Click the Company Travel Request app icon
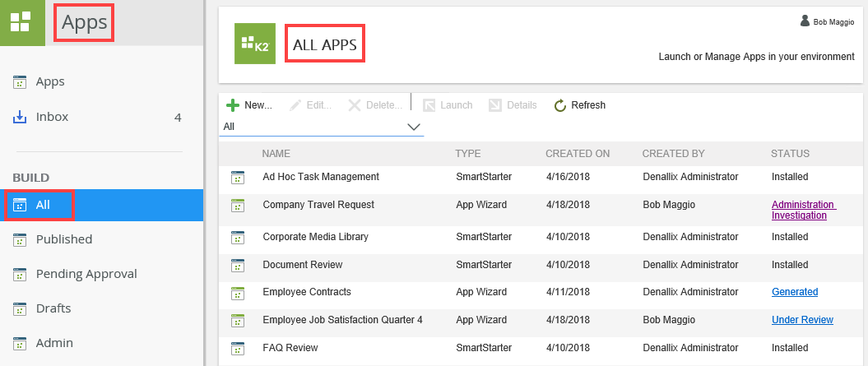 238,206
